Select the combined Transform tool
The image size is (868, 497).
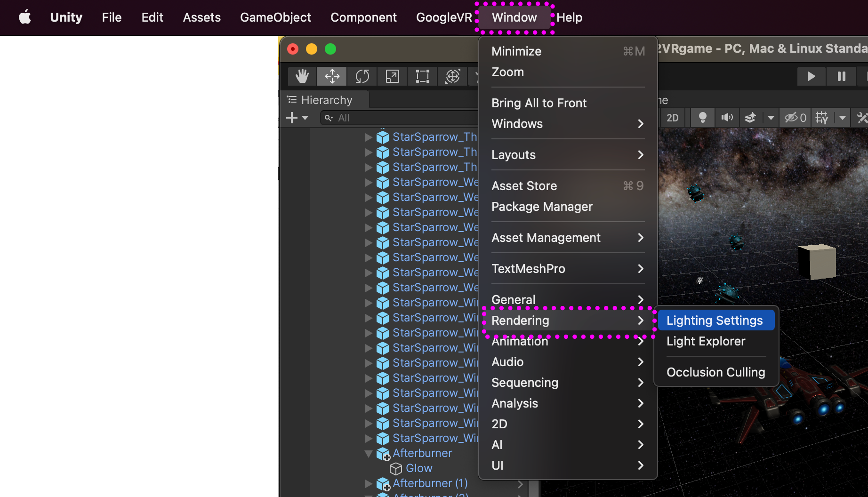(452, 76)
